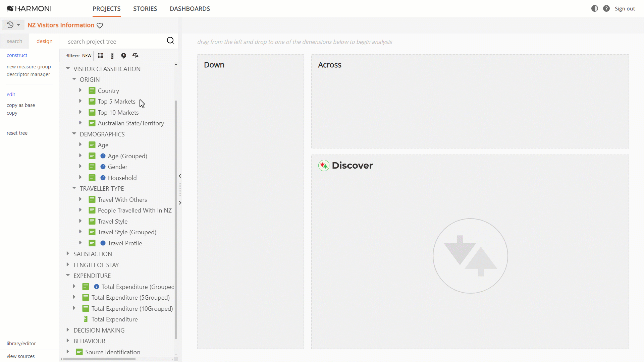Collapse the DEMOGRAPHICS folder
Image resolution: width=644 pixels, height=362 pixels.
(74, 134)
